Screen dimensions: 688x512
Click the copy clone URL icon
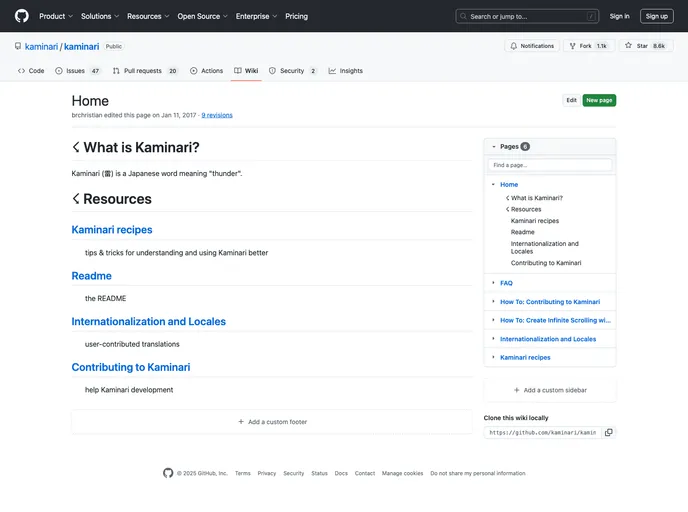pyautogui.click(x=609, y=432)
